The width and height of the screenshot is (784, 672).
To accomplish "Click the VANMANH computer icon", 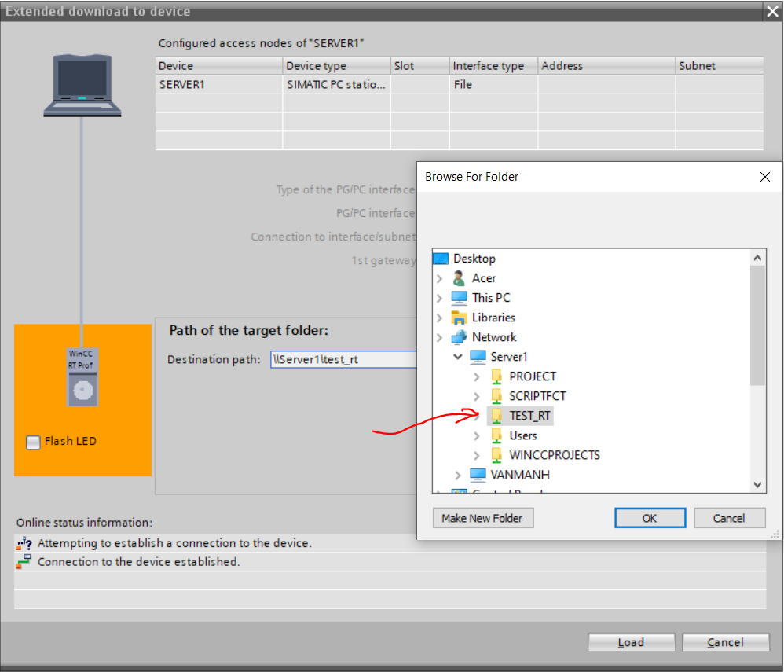I will [x=478, y=475].
